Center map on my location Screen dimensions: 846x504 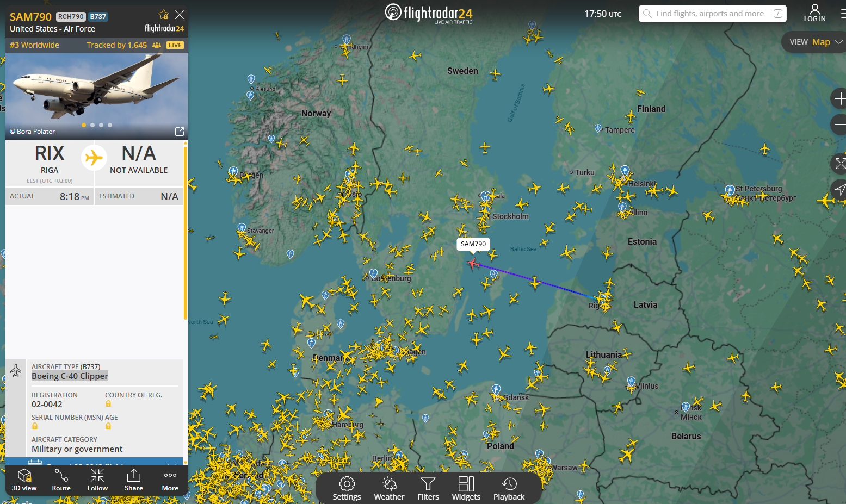click(x=839, y=189)
